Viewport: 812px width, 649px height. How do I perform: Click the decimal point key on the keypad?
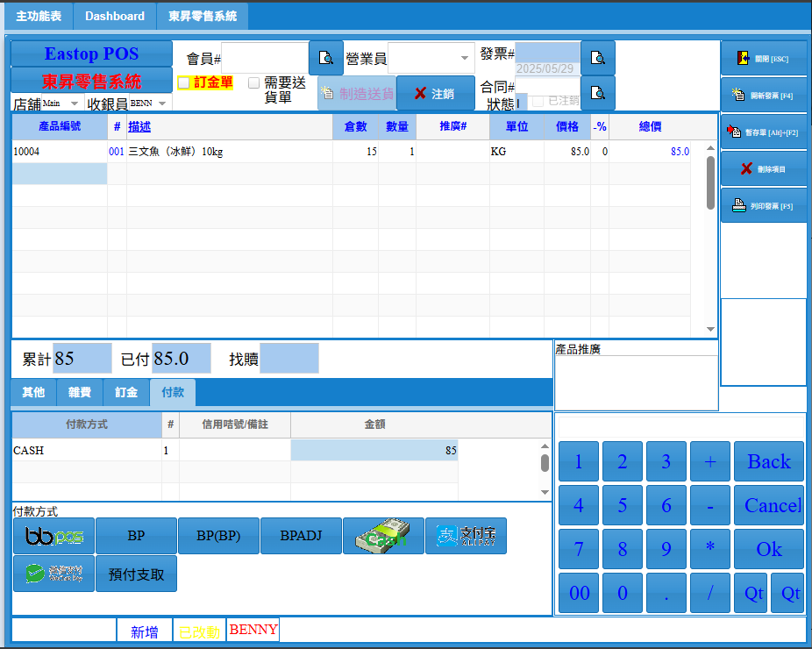pos(666,593)
